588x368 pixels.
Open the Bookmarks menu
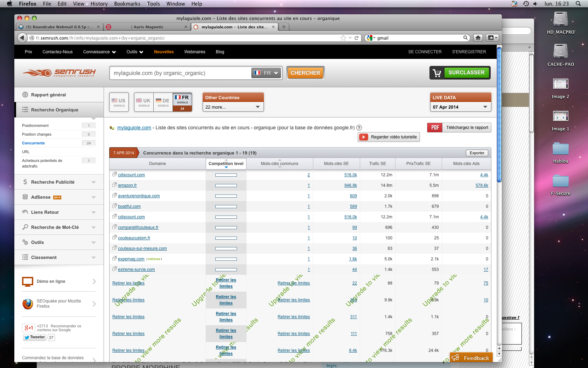[x=127, y=4]
